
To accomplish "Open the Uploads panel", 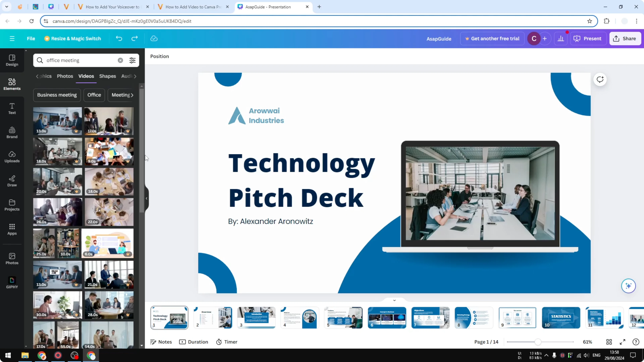I will 12,157.
